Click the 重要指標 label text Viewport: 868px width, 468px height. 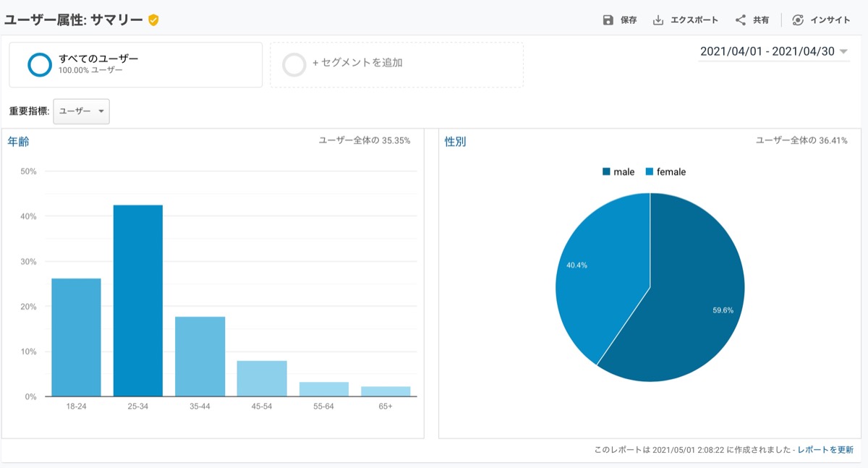[x=28, y=111]
